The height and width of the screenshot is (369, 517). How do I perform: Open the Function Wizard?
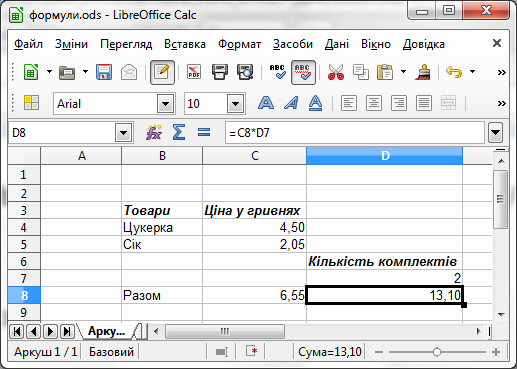click(154, 132)
